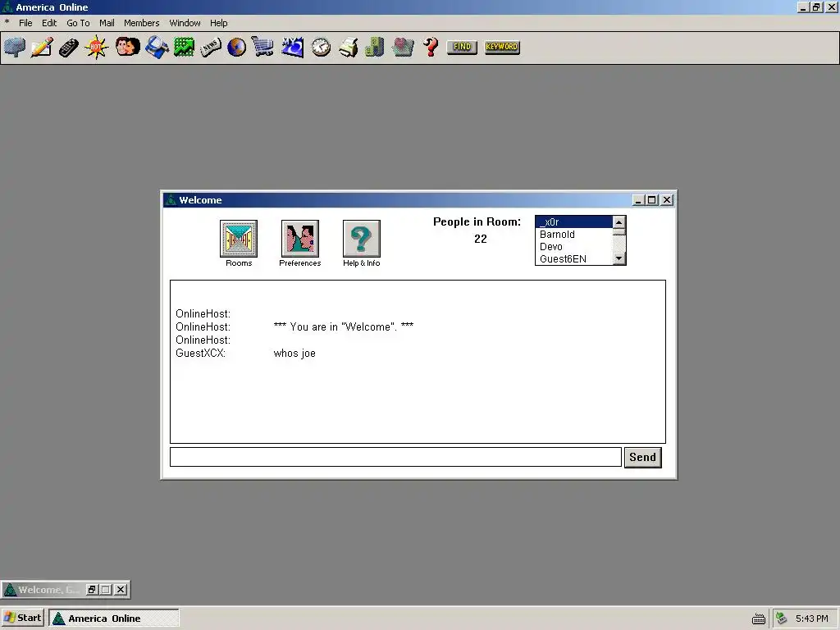
Task: Click the Print printer icon
Action: pos(348,47)
